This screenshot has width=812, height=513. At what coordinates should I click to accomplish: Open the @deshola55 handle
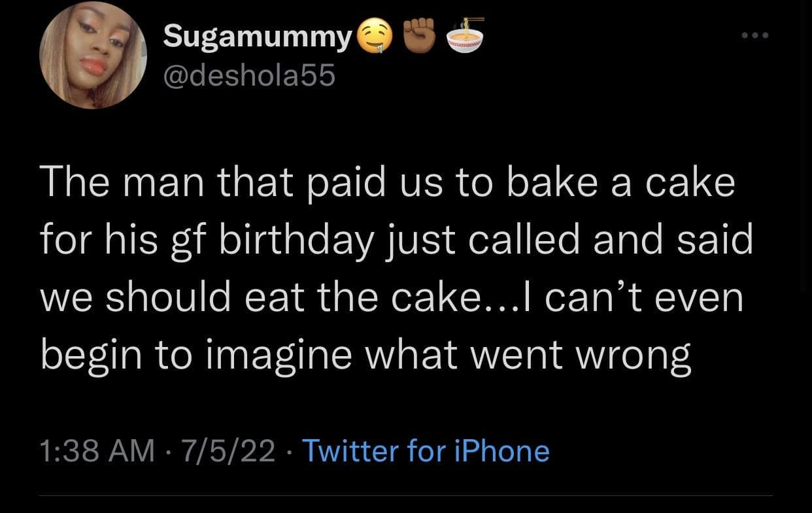pos(249,76)
